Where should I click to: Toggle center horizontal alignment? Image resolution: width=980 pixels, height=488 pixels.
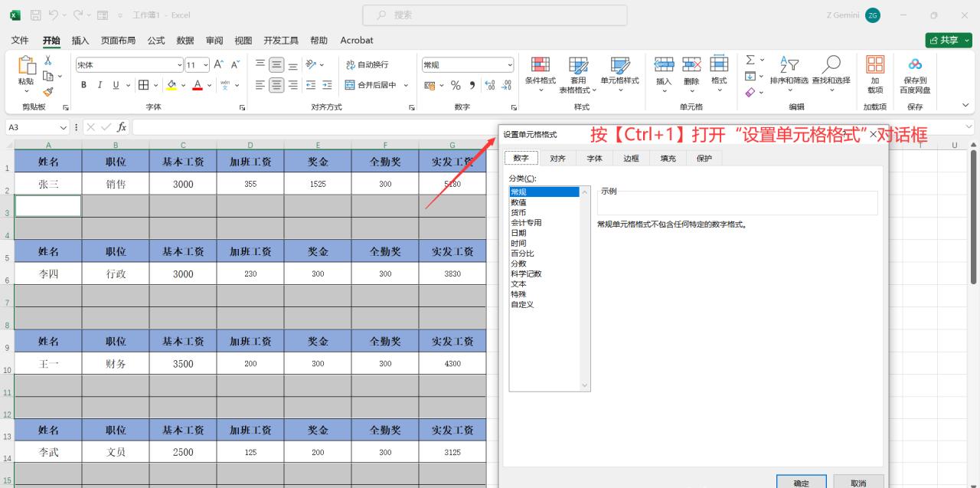tap(276, 85)
